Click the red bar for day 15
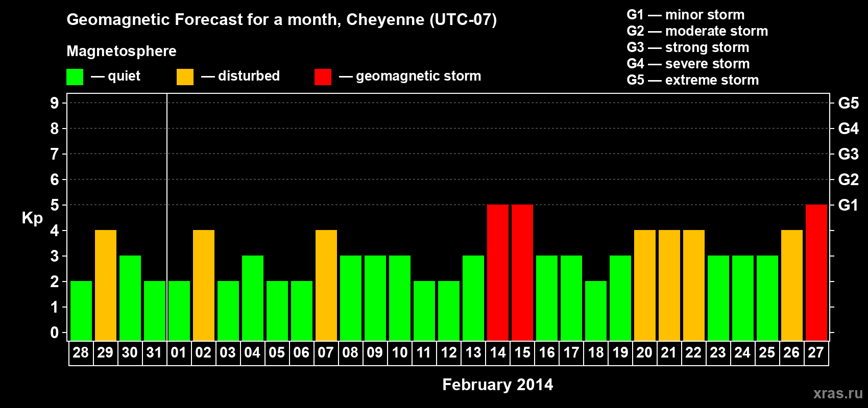 point(522,273)
